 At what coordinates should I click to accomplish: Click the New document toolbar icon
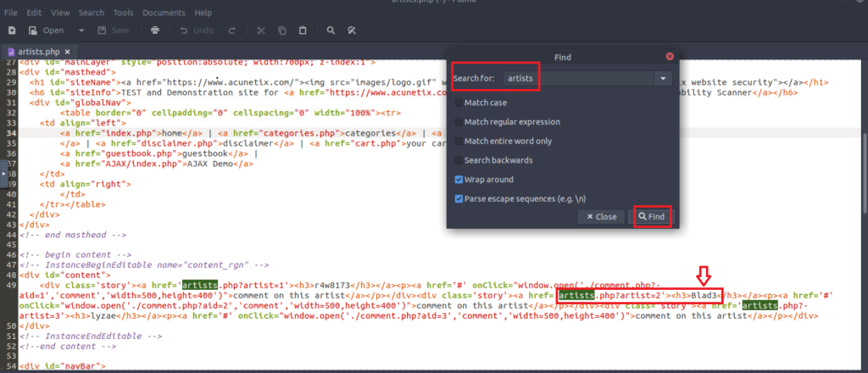(12, 31)
